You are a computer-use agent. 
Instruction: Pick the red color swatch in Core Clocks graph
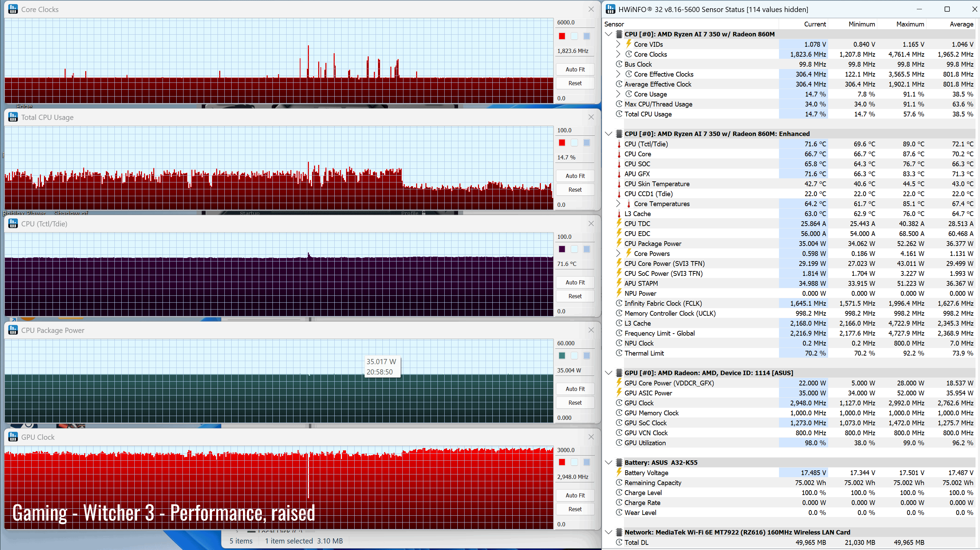[x=562, y=36]
